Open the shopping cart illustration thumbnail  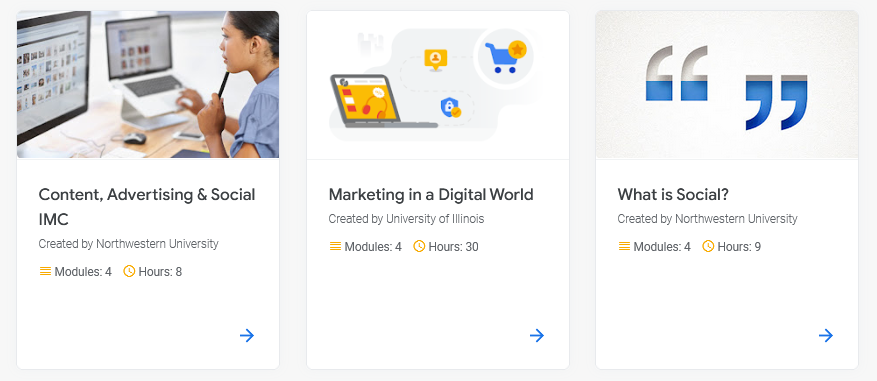pos(438,85)
